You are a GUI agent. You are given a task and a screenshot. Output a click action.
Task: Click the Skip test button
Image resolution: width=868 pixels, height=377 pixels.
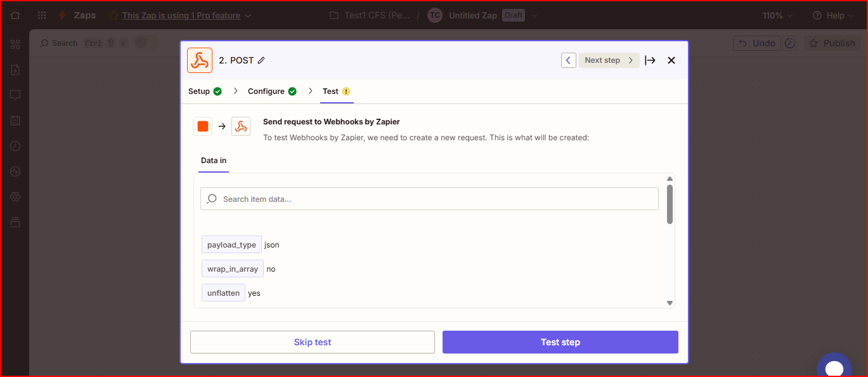313,342
